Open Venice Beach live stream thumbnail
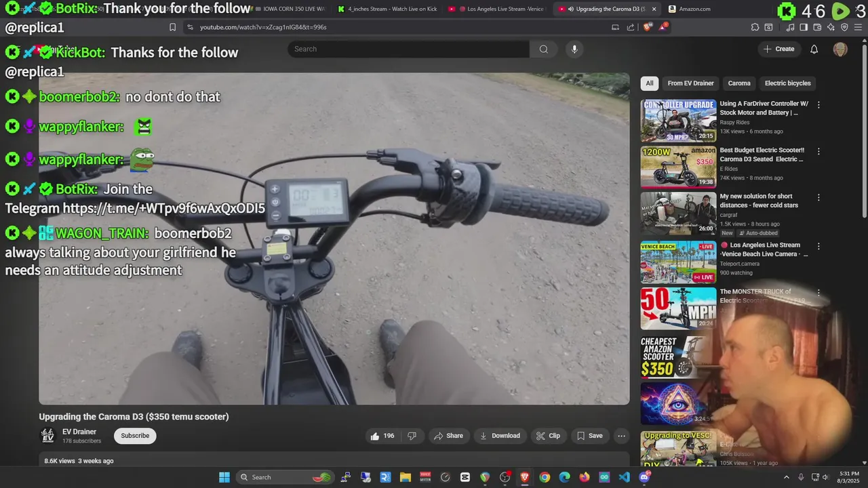Screen dimensions: 868x488 (x=678, y=262)
